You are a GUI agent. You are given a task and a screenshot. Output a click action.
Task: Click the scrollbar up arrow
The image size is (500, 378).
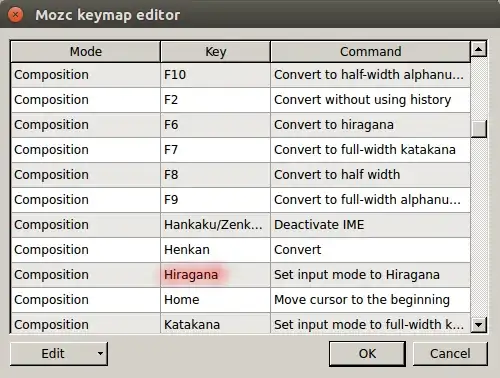(x=479, y=49)
